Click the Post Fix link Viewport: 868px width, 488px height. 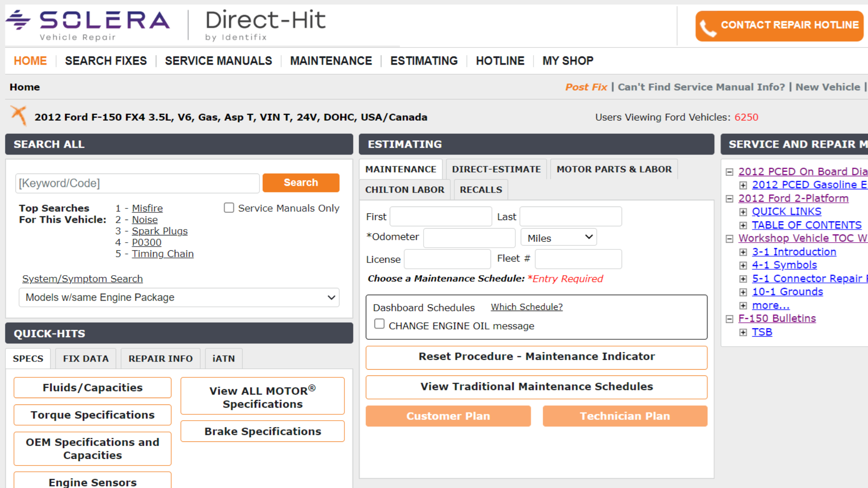click(x=586, y=87)
